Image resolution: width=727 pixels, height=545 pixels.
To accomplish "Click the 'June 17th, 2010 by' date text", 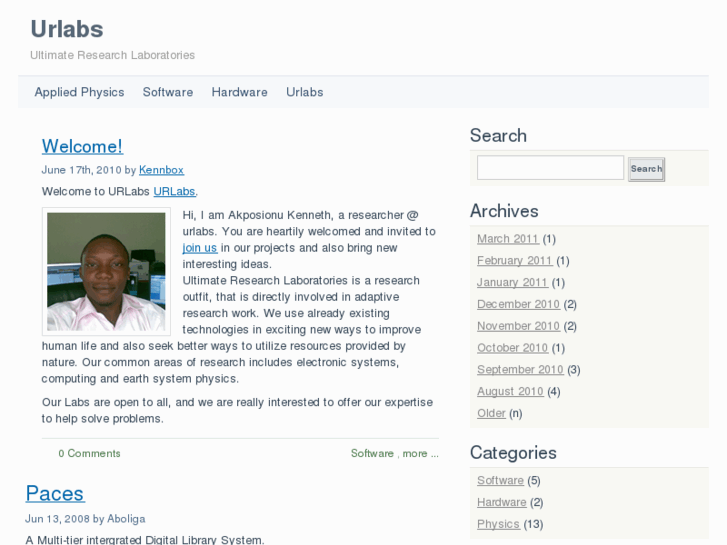I will pyautogui.click(x=89, y=170).
